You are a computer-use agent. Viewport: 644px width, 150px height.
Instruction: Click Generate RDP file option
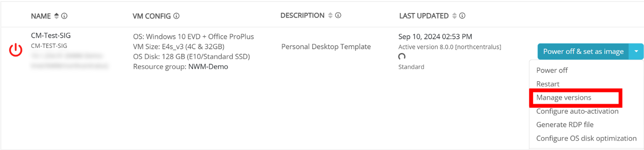pos(565,125)
